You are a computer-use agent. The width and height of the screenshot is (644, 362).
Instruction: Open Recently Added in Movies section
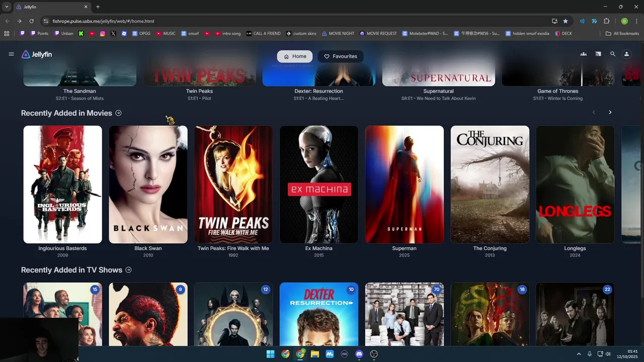pos(71,113)
